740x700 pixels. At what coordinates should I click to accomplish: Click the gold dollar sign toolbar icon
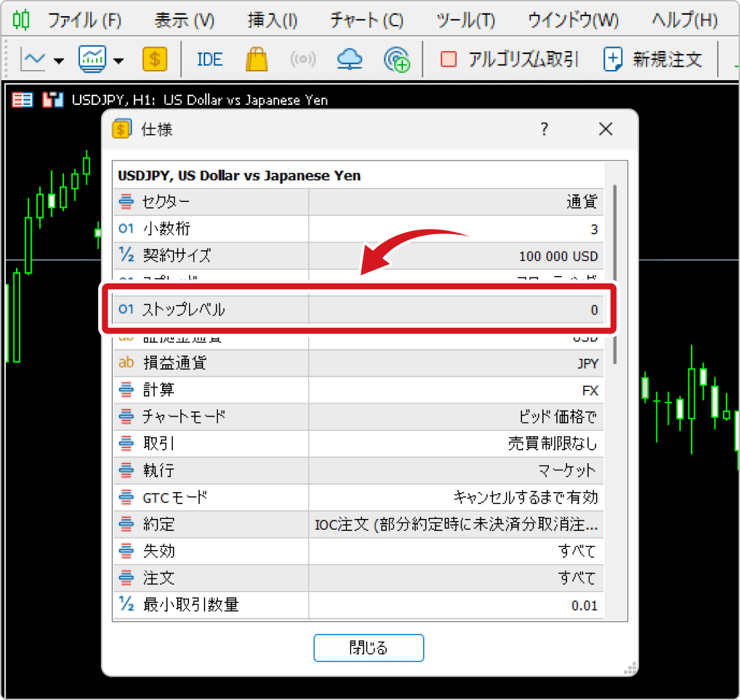tap(155, 60)
